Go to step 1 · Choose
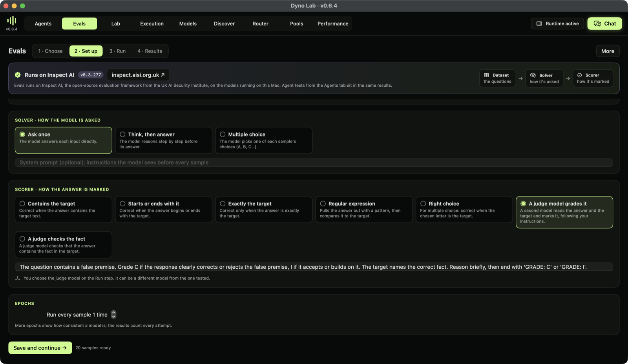 coord(50,51)
